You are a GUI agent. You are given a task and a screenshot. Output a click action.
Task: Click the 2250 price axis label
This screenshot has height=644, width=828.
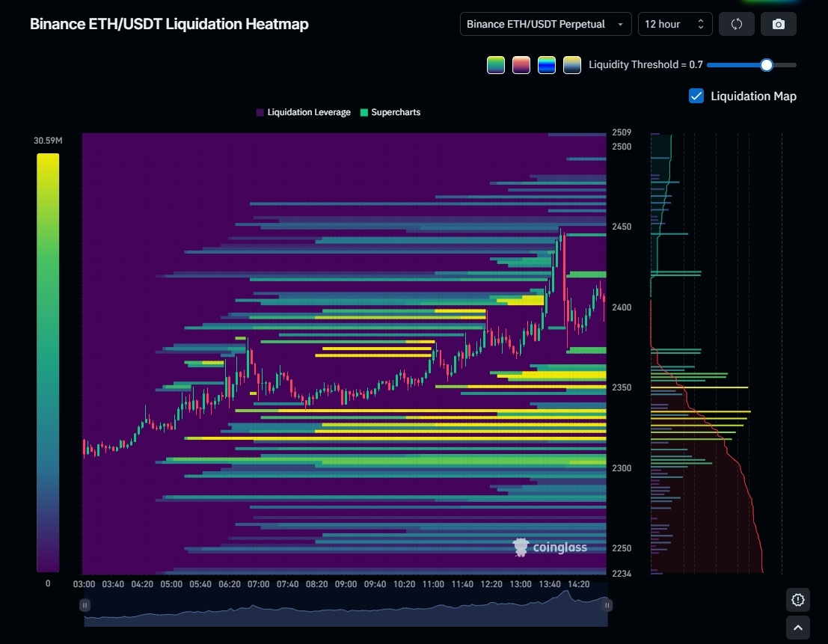tap(622, 548)
